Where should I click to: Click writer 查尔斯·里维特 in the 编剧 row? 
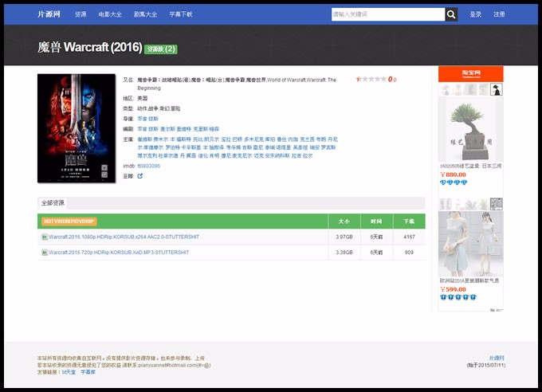[x=175, y=129]
